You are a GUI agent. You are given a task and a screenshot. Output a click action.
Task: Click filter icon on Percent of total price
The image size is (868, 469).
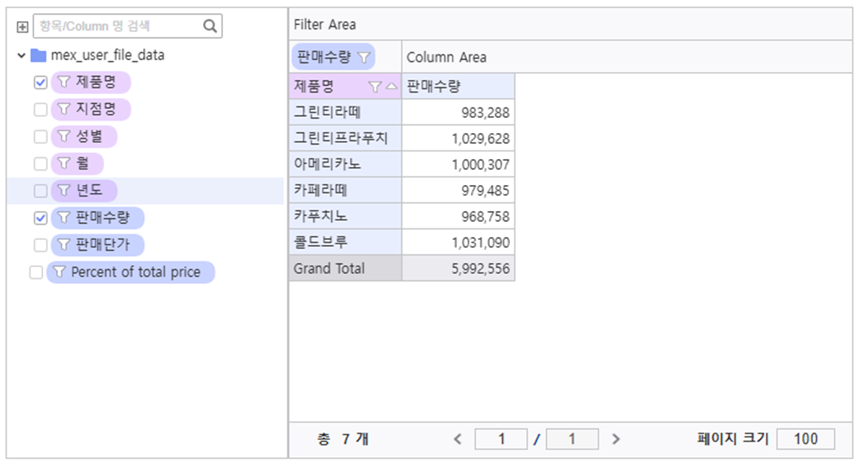pos(59,272)
